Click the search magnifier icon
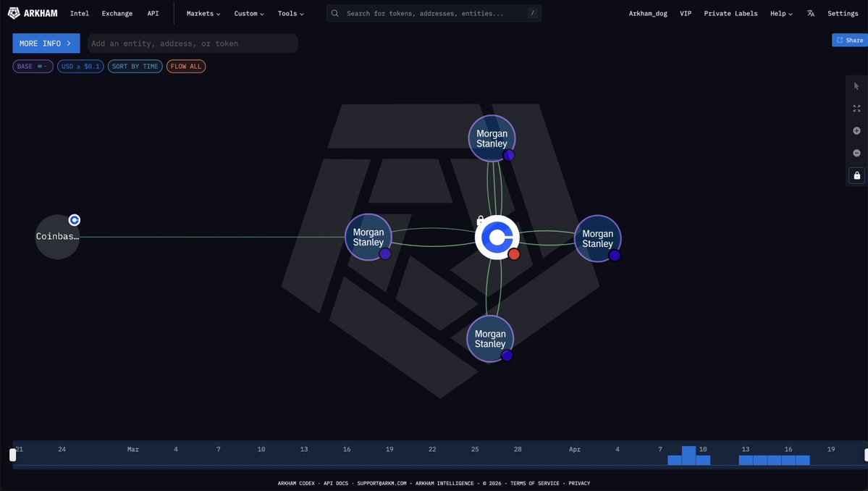 coord(335,13)
